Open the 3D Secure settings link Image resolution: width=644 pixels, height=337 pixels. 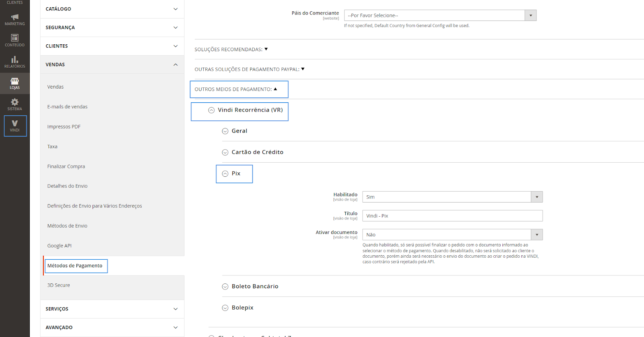59,285
